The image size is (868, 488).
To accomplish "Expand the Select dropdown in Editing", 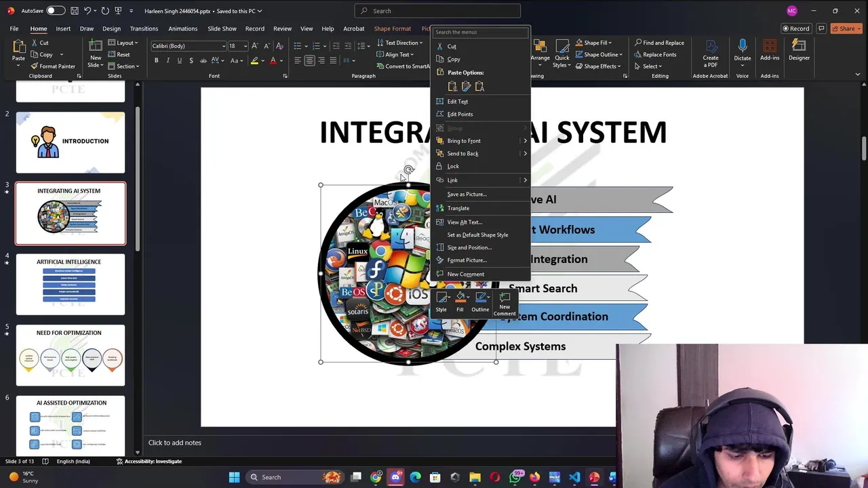I will 648,66.
